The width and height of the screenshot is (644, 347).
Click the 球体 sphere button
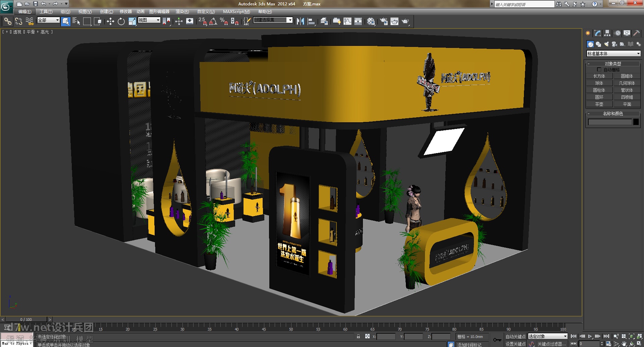599,83
